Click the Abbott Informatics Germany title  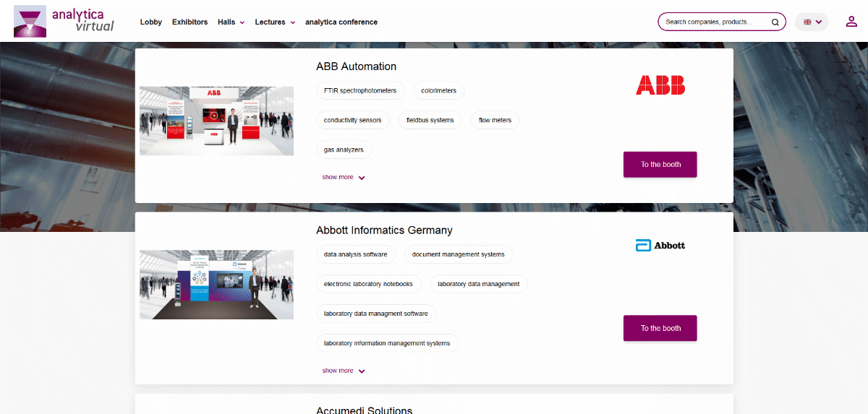pyautogui.click(x=384, y=230)
